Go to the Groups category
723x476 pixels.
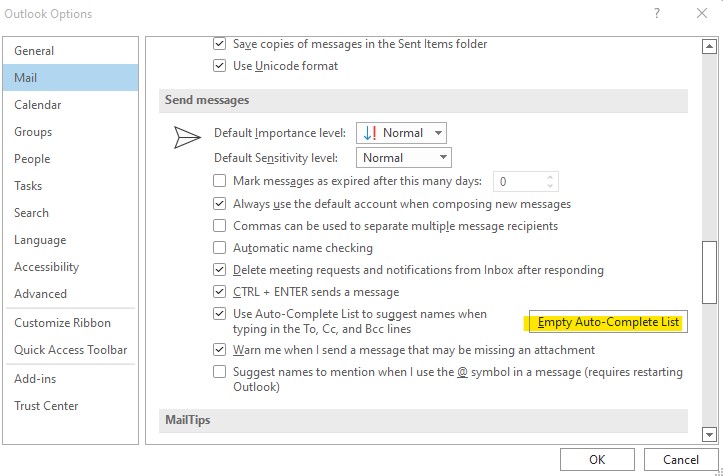(x=70, y=132)
